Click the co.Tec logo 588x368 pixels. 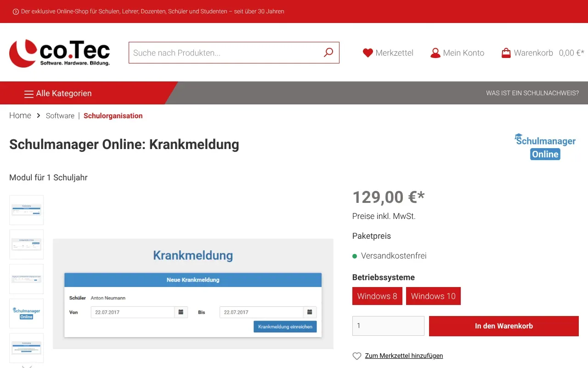pos(59,52)
